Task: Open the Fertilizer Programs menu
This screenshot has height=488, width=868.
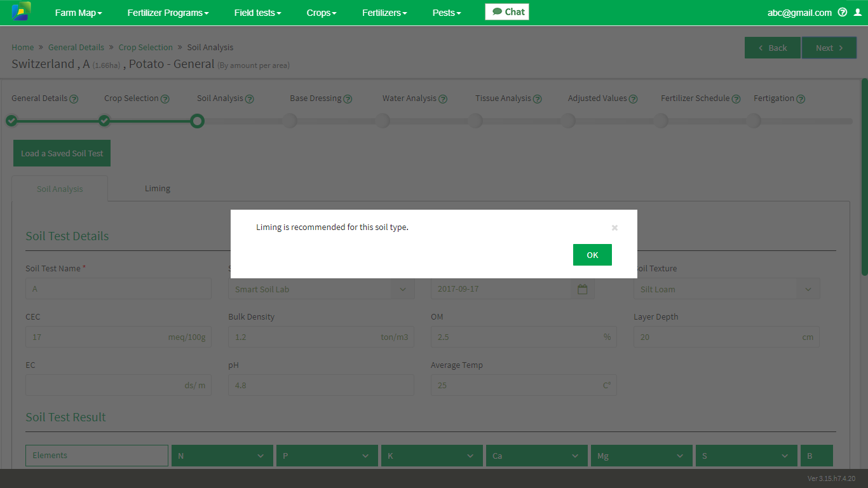Action: (168, 13)
